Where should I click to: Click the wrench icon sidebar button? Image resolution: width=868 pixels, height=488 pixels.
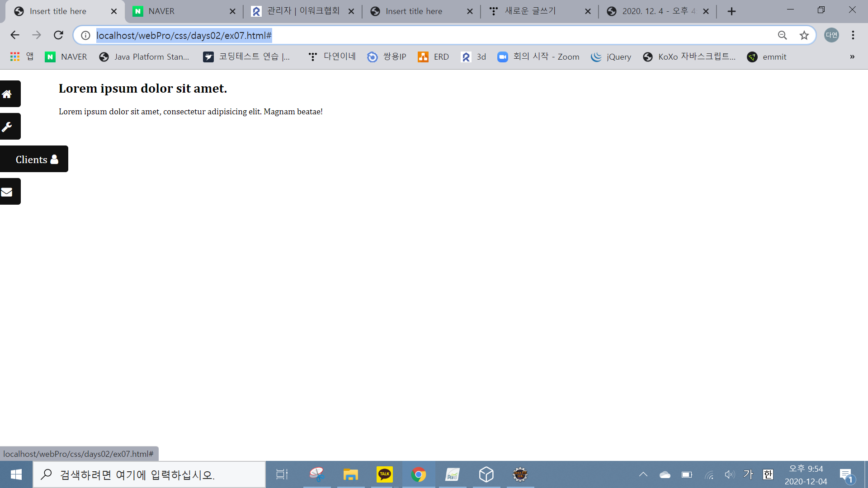[7, 127]
